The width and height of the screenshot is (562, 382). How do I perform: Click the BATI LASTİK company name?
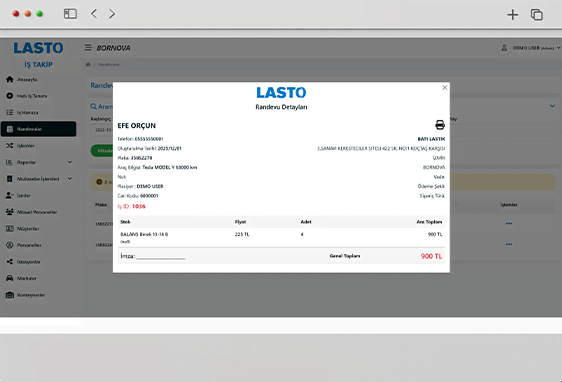point(431,139)
